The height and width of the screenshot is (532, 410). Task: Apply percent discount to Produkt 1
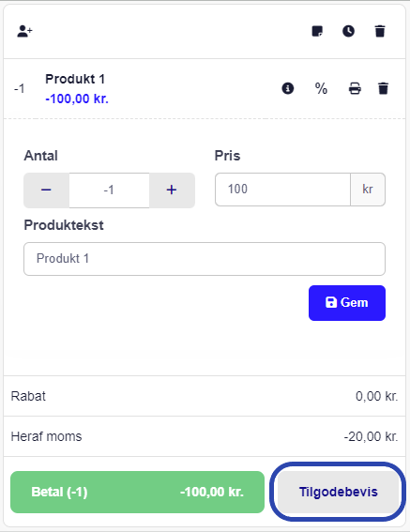(x=321, y=88)
